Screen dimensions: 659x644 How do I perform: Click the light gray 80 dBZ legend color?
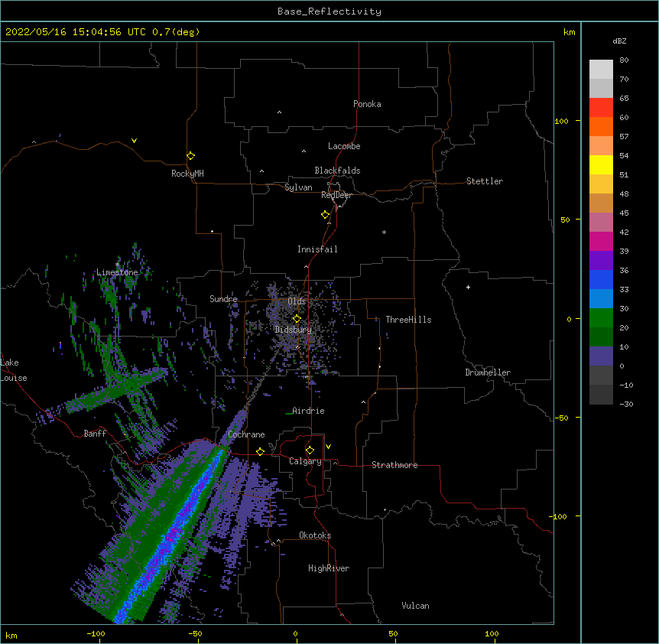601,70
